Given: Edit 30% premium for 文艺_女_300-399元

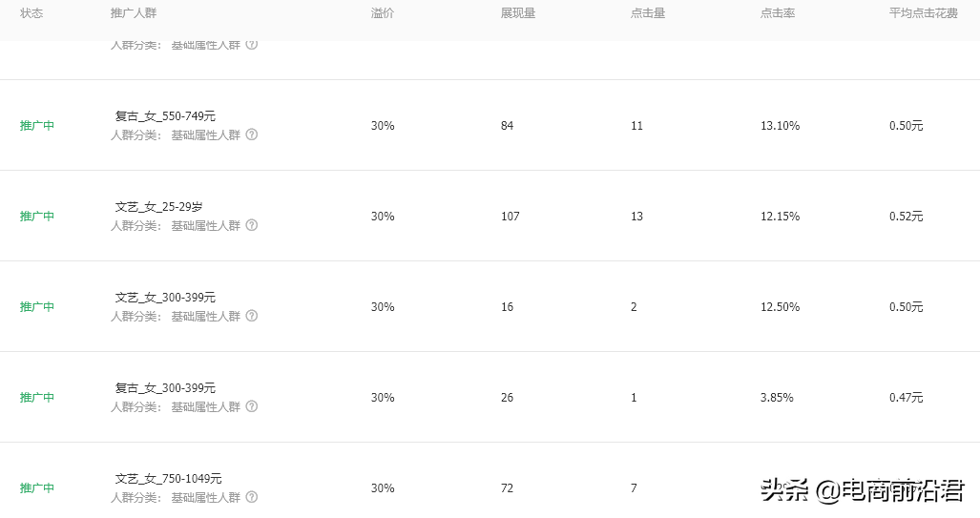Looking at the screenshot, I should [x=383, y=307].
